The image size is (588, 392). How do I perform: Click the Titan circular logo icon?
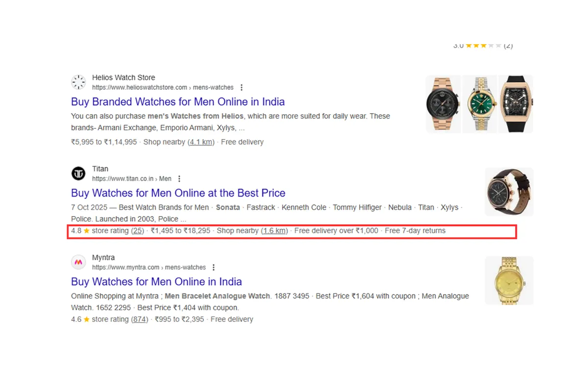pyautogui.click(x=78, y=173)
